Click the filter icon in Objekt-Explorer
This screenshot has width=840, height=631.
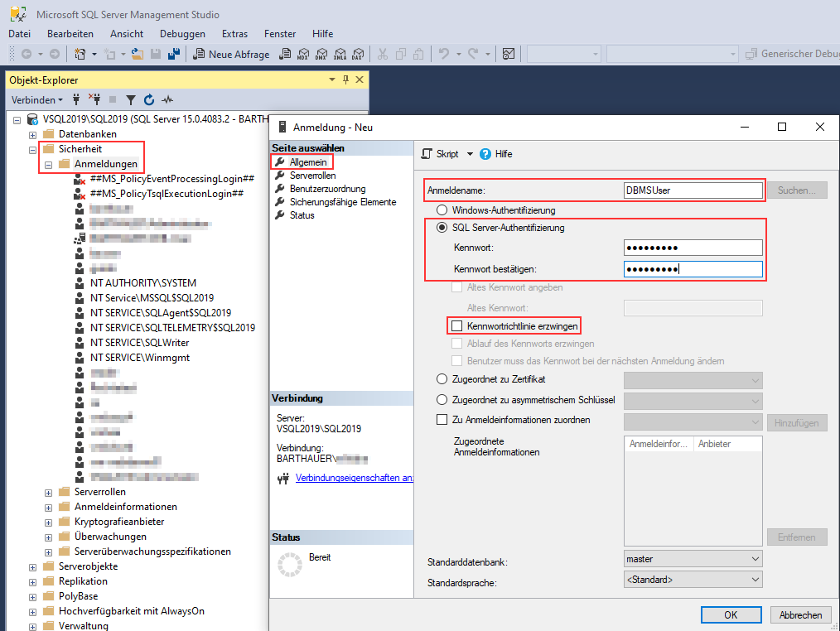pos(130,99)
